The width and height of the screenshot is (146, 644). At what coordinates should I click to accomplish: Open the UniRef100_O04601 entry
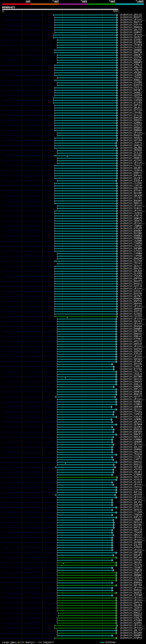coord(131,208)
